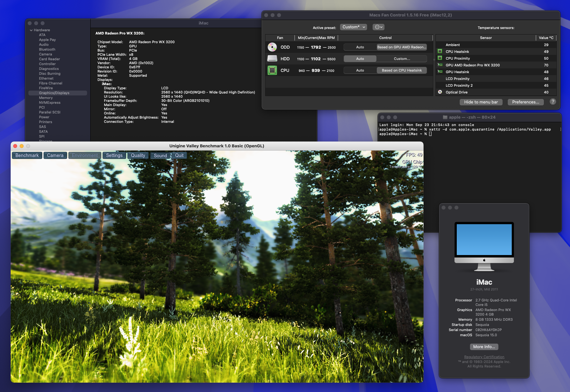The width and height of the screenshot is (570, 392).
Task: Click More Info... in About This Mac
Action: point(484,347)
